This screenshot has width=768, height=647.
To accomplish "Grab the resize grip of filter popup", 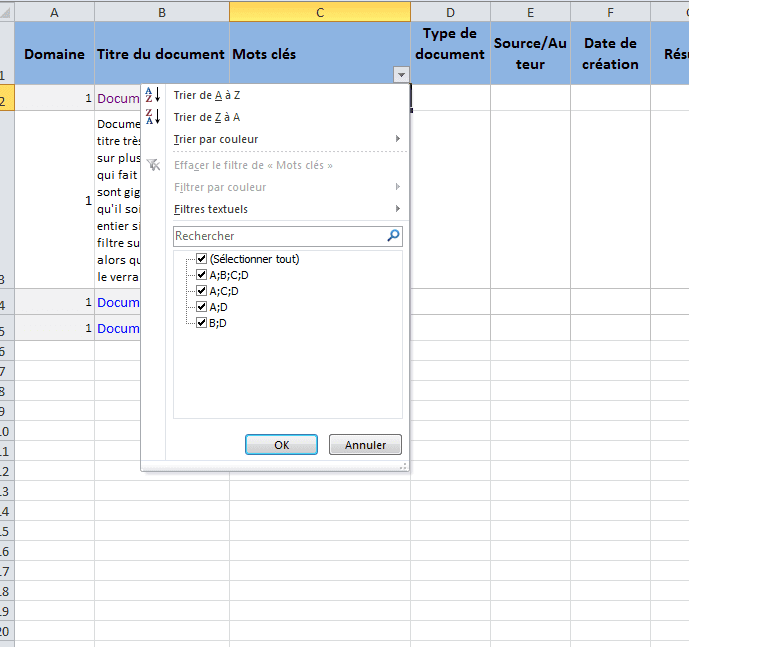I will pyautogui.click(x=403, y=465).
